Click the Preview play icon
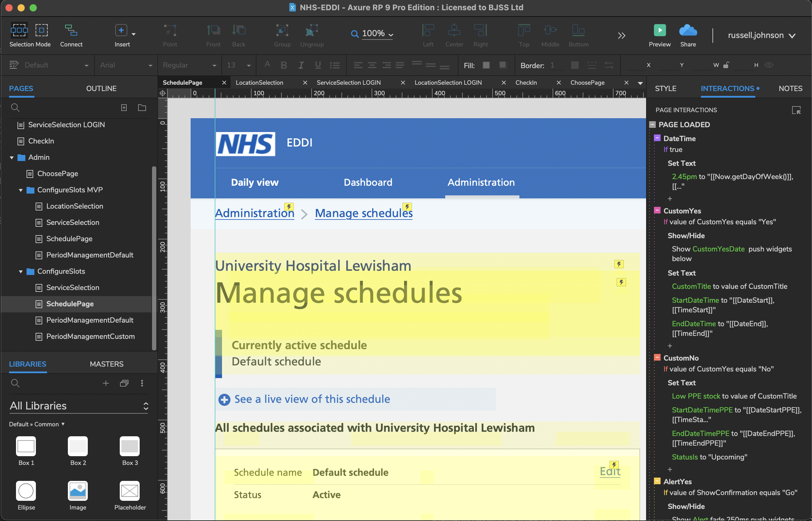Viewport: 812px width, 521px height. coord(659,30)
